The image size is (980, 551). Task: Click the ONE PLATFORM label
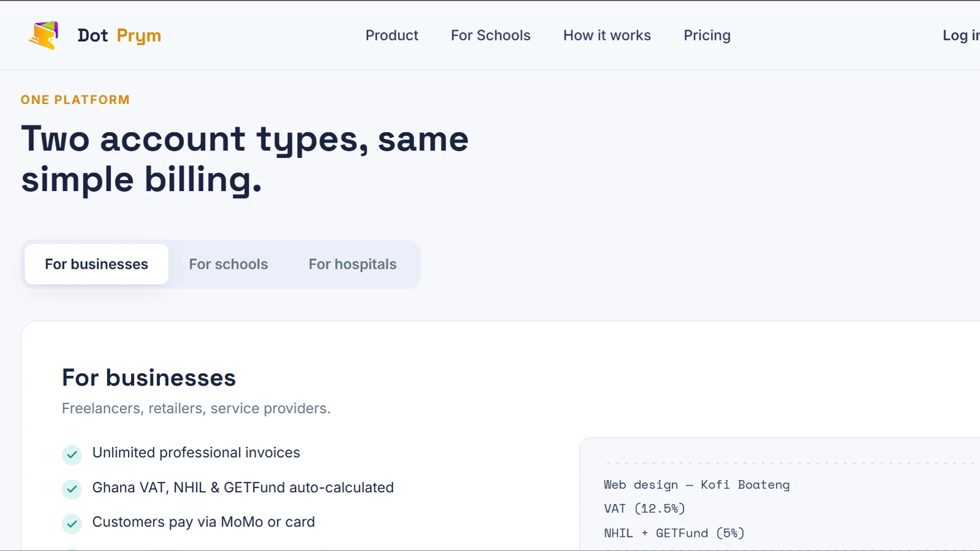(x=75, y=100)
